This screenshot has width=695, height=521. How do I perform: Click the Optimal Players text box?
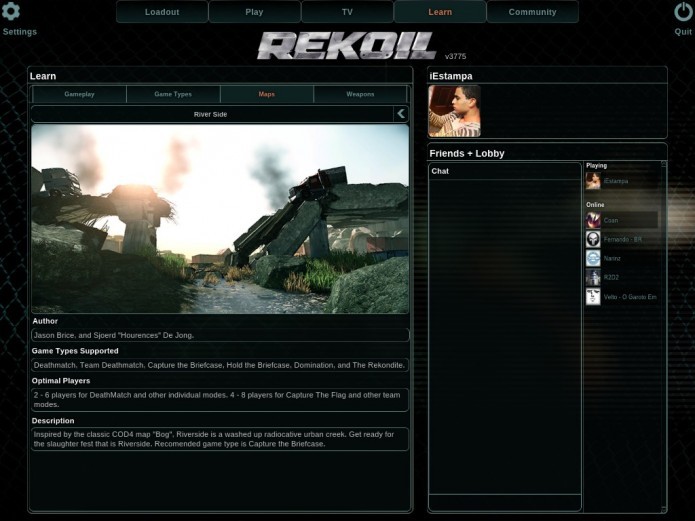coord(220,400)
